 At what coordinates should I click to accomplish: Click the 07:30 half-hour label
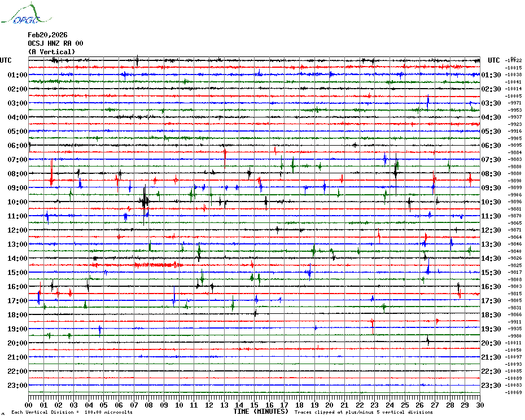click(x=491, y=159)
